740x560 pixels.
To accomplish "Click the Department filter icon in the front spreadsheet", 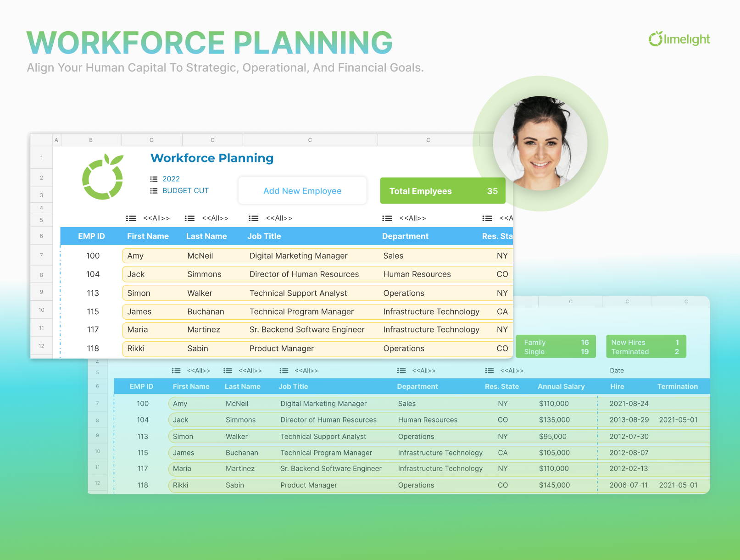I will 387,218.
